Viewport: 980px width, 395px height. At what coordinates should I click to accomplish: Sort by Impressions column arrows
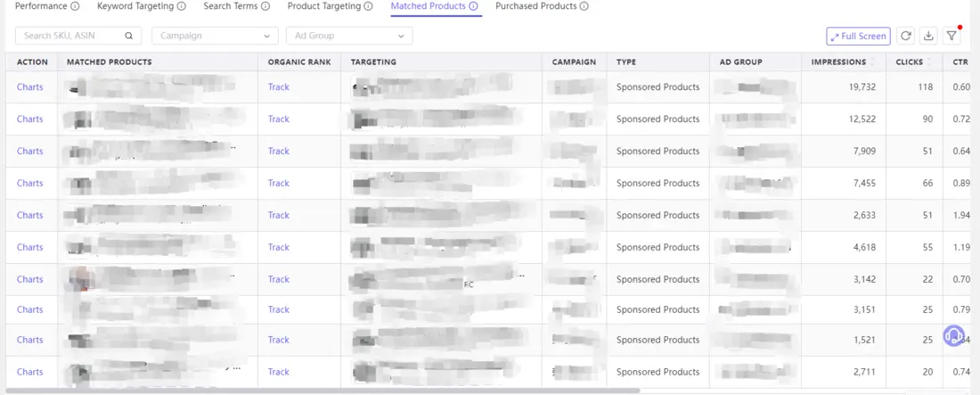click(872, 62)
